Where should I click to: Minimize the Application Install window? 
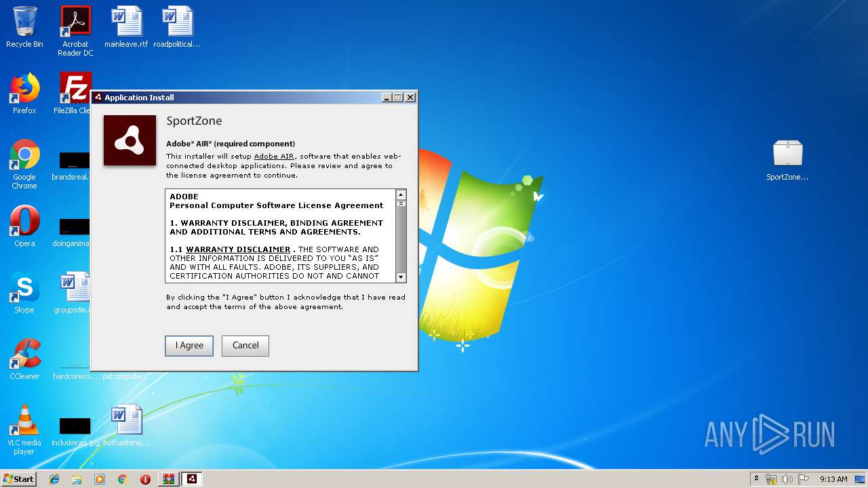(x=387, y=98)
